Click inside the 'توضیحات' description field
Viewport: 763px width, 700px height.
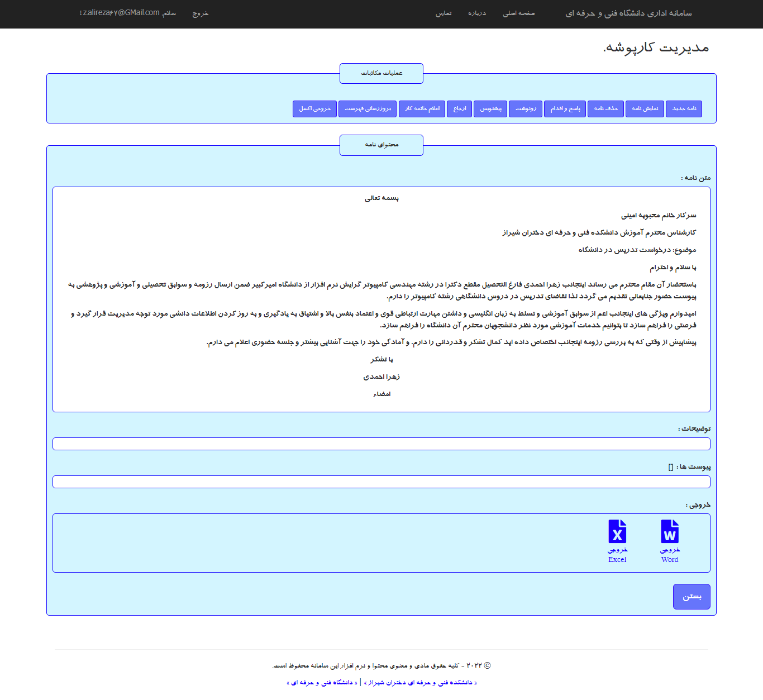coord(381,444)
